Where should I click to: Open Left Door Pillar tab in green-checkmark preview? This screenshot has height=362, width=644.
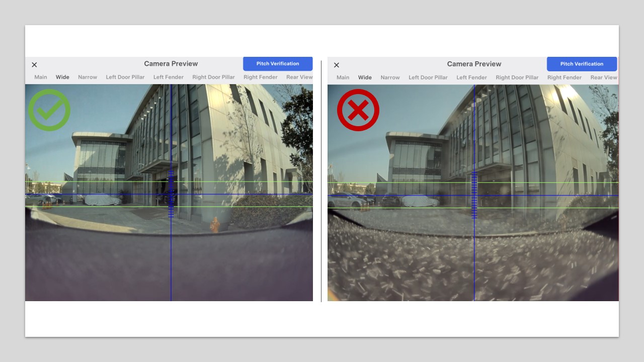[x=125, y=77]
